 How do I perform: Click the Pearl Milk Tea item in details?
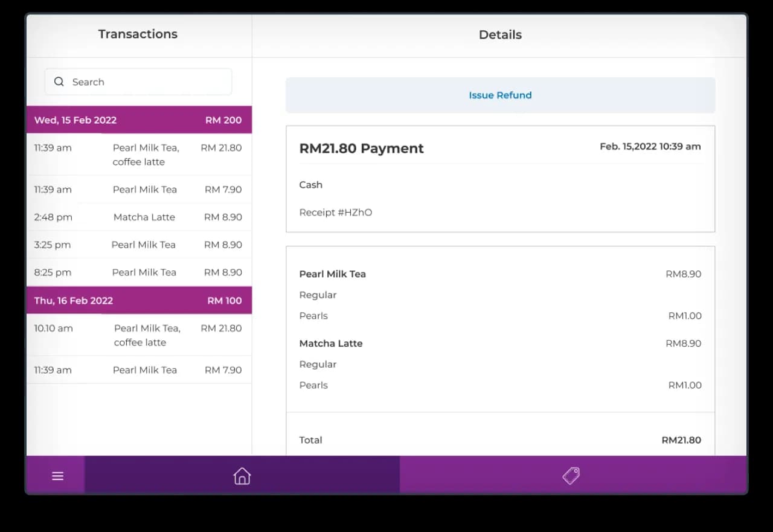[x=333, y=274]
